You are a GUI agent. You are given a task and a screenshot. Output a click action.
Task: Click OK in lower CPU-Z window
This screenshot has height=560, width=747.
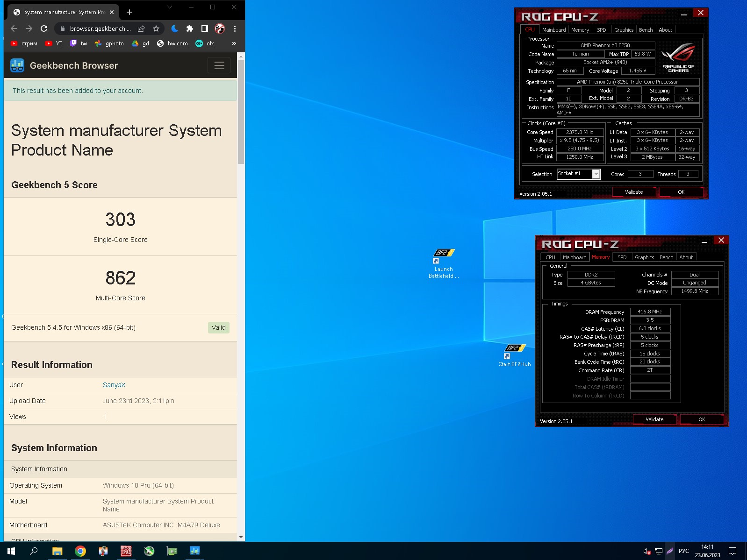pyautogui.click(x=702, y=419)
